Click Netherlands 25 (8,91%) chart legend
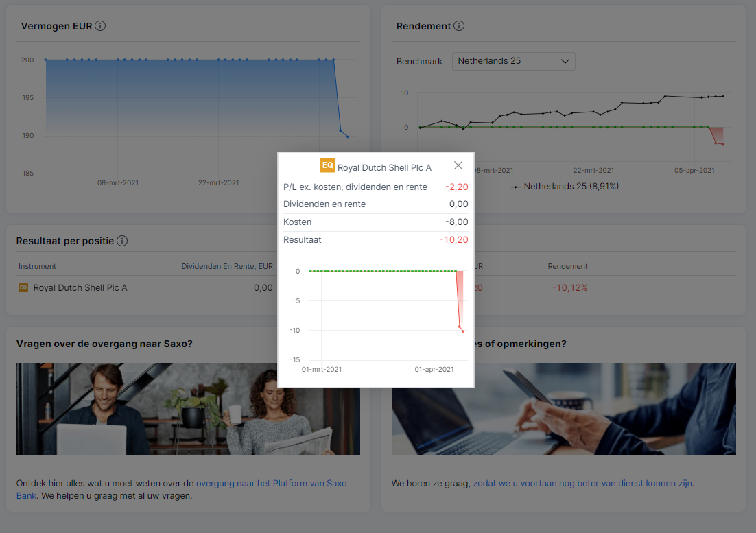 [565, 187]
